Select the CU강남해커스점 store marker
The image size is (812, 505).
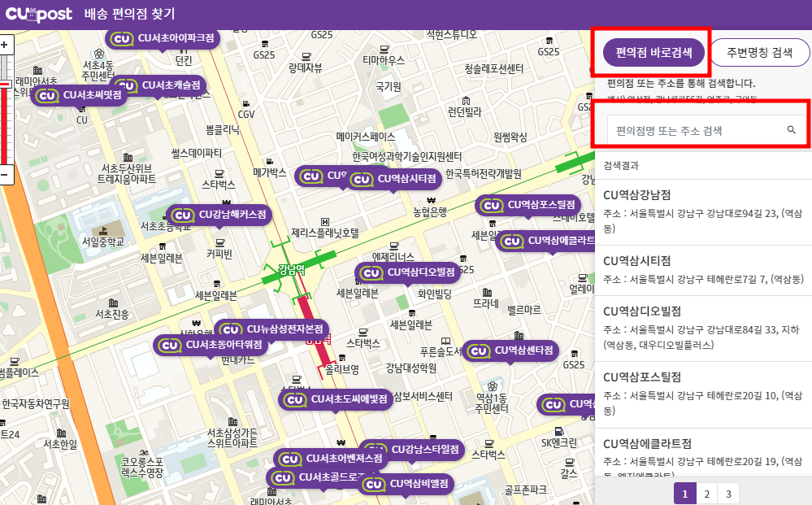tap(219, 215)
